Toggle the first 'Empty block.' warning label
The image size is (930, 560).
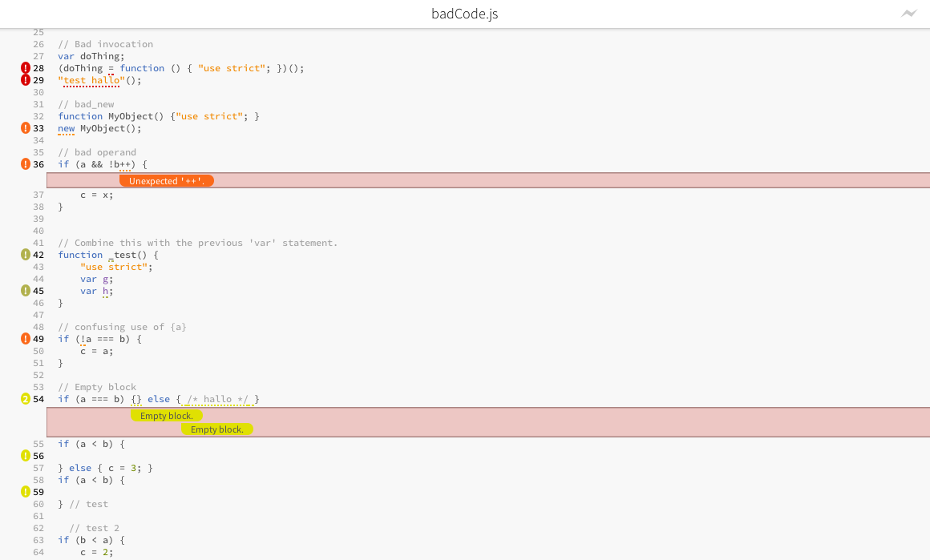tap(168, 415)
